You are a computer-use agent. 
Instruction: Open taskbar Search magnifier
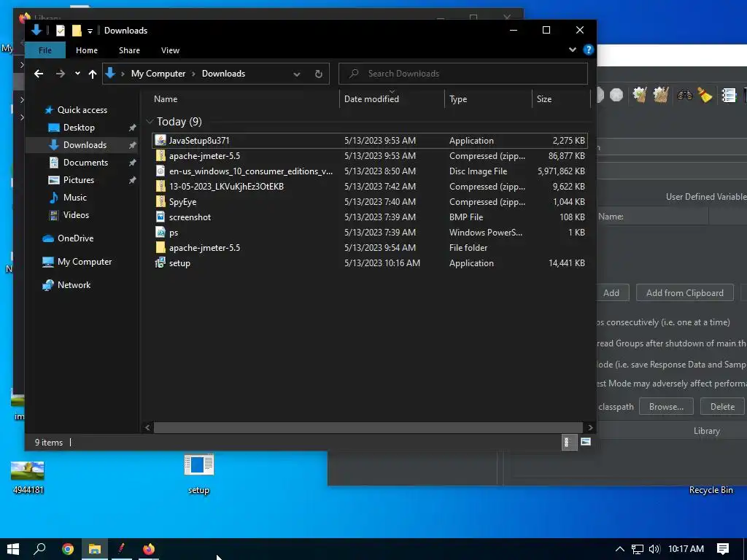tap(39, 549)
